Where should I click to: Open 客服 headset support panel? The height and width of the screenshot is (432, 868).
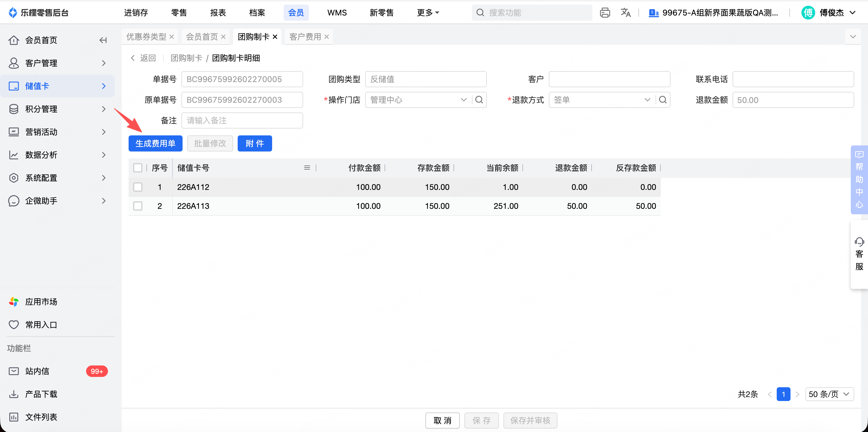coord(859,254)
